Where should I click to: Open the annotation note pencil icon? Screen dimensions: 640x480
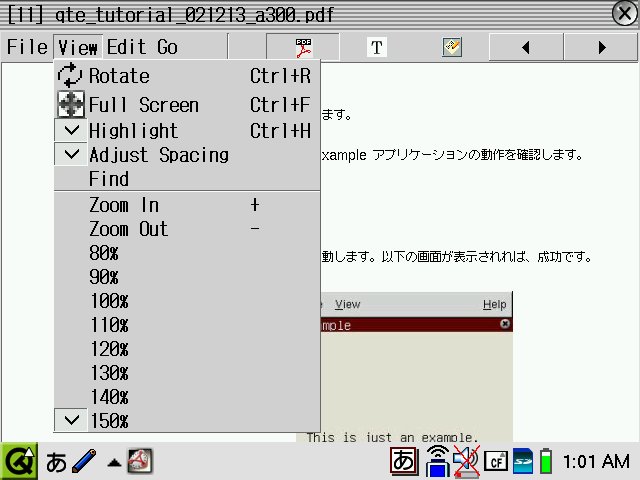[452, 47]
